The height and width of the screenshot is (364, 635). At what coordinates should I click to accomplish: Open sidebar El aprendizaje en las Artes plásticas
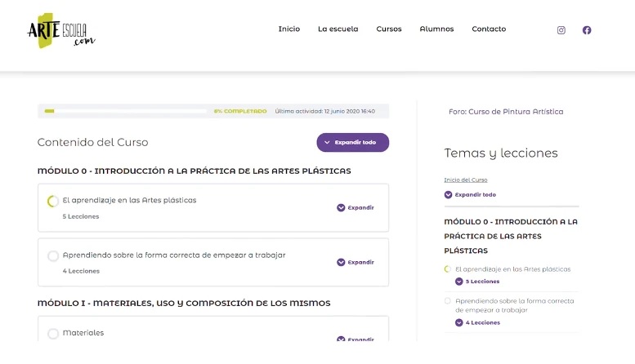(512, 269)
